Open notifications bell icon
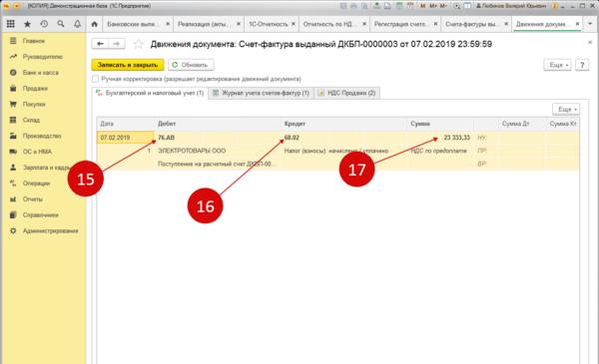The height and width of the screenshot is (364, 599). click(x=78, y=24)
